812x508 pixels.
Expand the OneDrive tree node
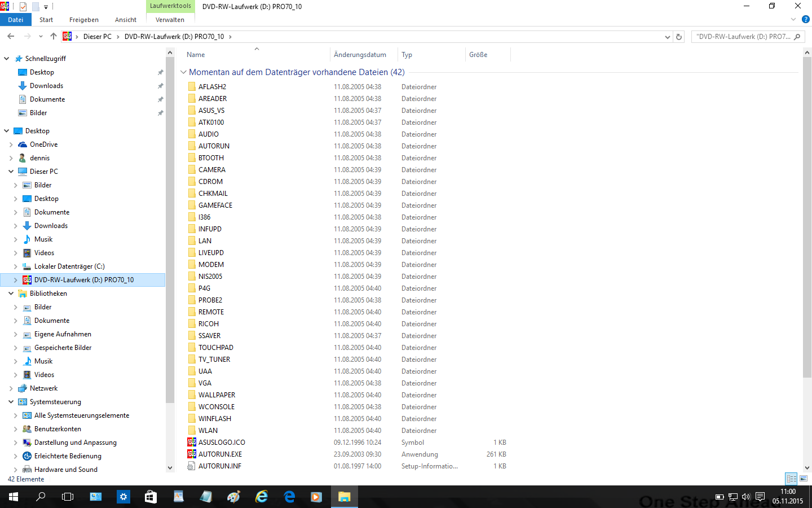(11, 144)
